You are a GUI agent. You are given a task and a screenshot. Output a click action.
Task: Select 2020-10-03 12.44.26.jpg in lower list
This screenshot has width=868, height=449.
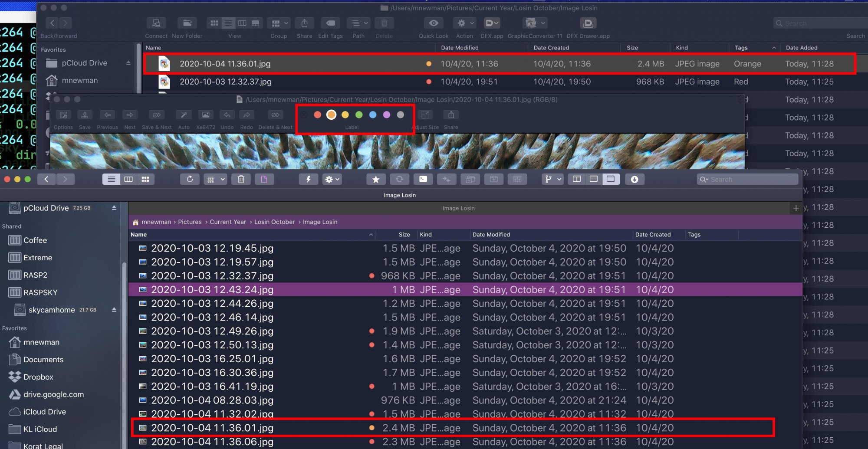pos(465,304)
